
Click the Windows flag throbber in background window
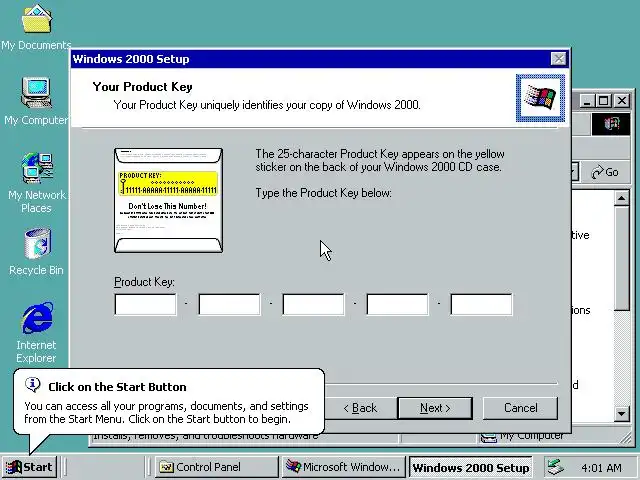[x=611, y=124]
